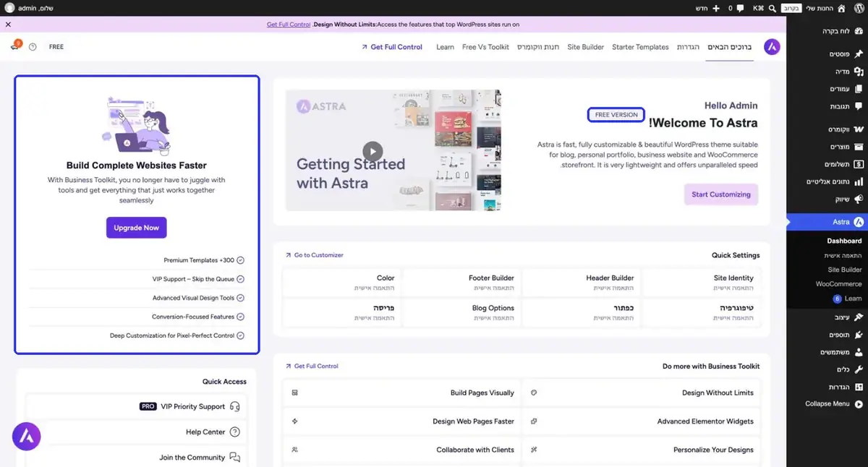This screenshot has width=868, height=467.
Task: Click the Design Without Limits feature row
Action: click(x=642, y=393)
